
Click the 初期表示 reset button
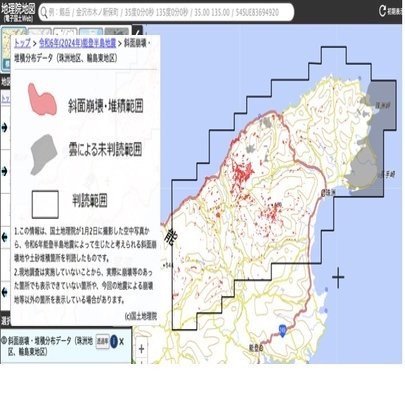coord(390,11)
